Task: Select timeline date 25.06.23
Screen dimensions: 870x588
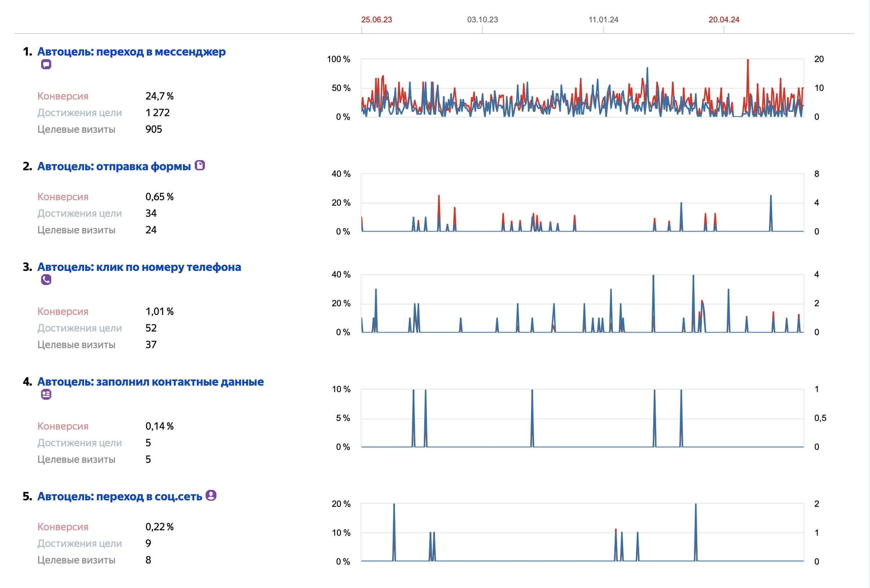Action: 376,19
